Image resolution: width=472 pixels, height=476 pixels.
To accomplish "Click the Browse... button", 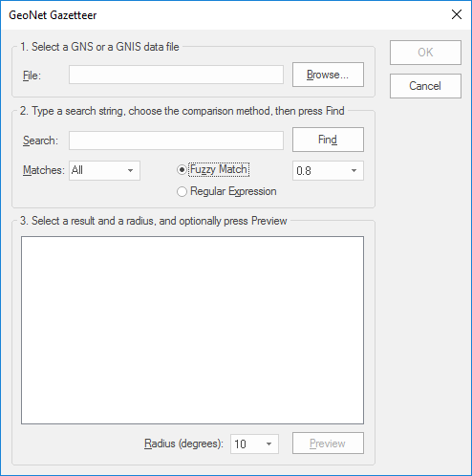I will click(328, 75).
